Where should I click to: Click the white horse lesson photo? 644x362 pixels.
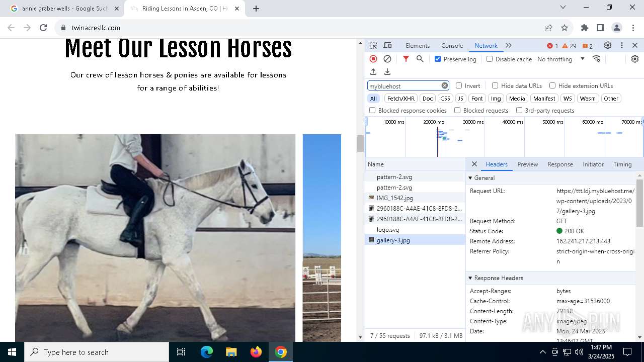[155, 238]
